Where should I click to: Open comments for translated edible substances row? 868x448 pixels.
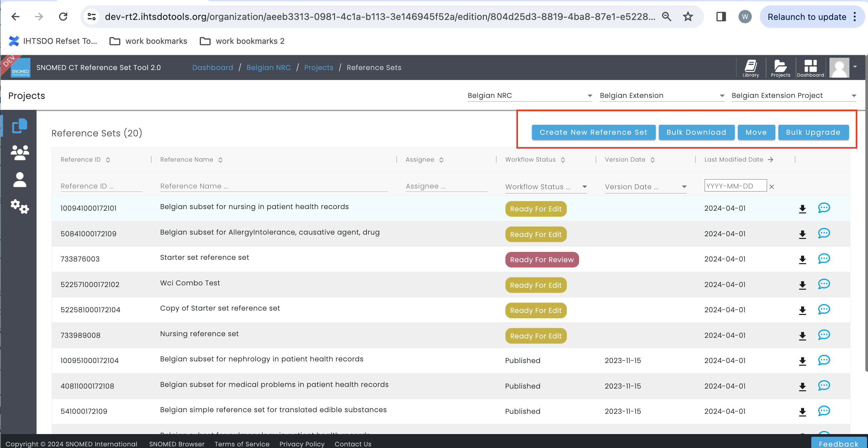pyautogui.click(x=824, y=411)
